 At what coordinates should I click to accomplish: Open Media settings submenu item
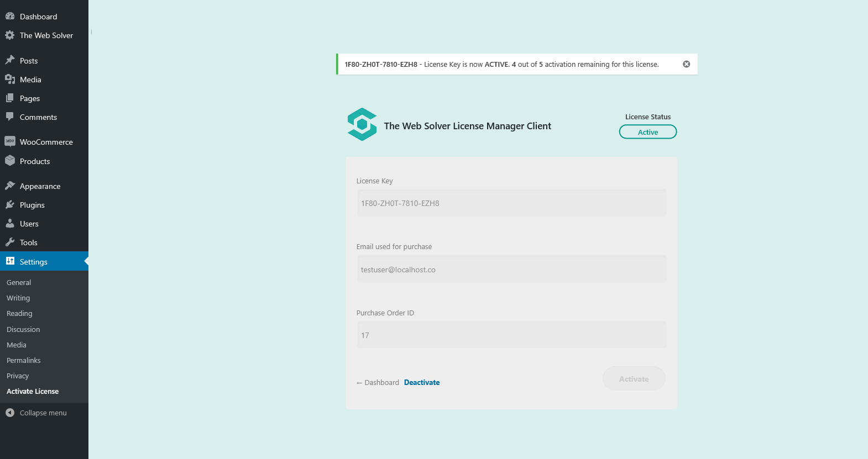pos(17,345)
